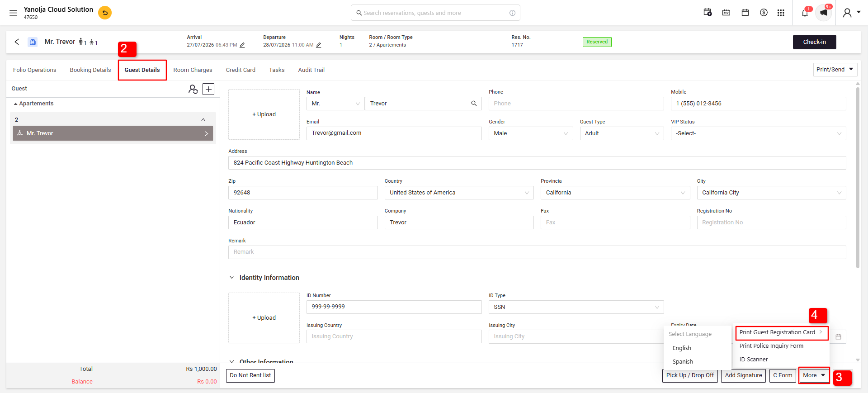
Task: Open the City dropdown
Action: 771,193
